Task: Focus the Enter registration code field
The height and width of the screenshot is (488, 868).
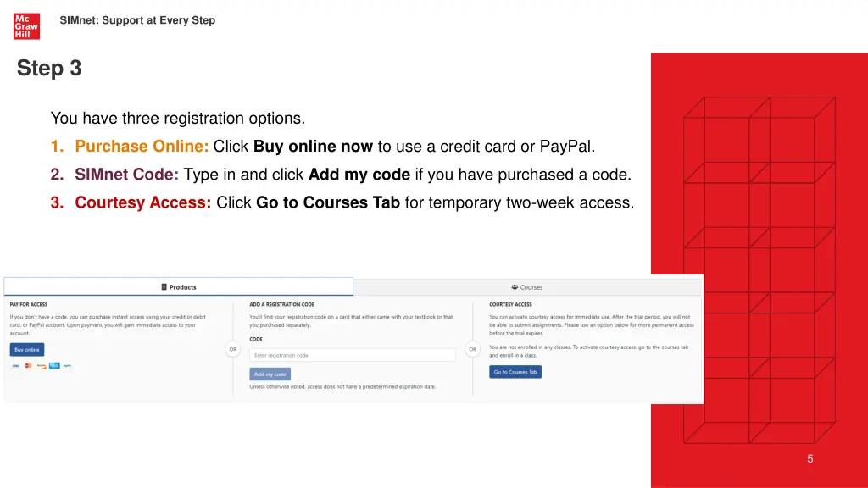Action: coord(352,355)
